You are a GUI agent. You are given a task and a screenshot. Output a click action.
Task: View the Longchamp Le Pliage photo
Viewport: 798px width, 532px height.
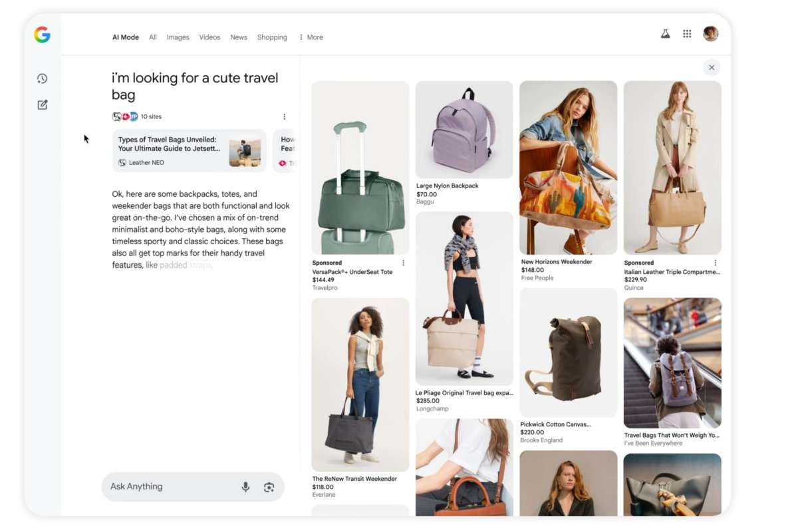coord(464,299)
